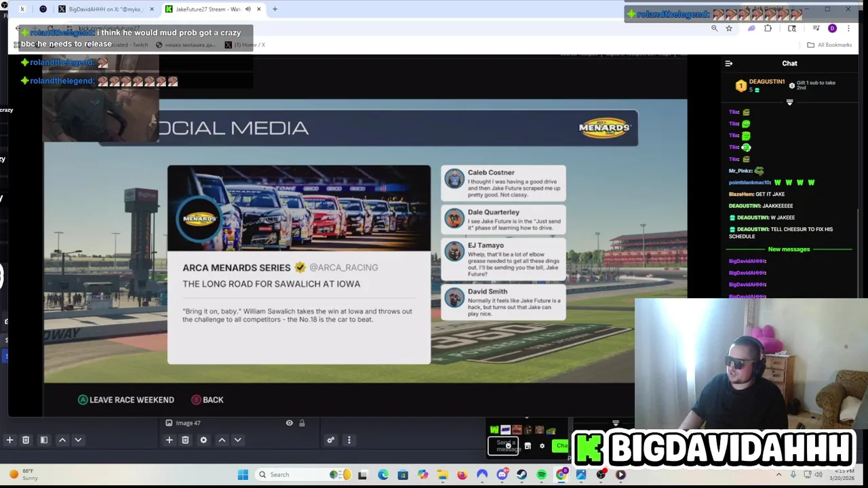Open Spotify from taskbar
868x488 pixels.
541,474
